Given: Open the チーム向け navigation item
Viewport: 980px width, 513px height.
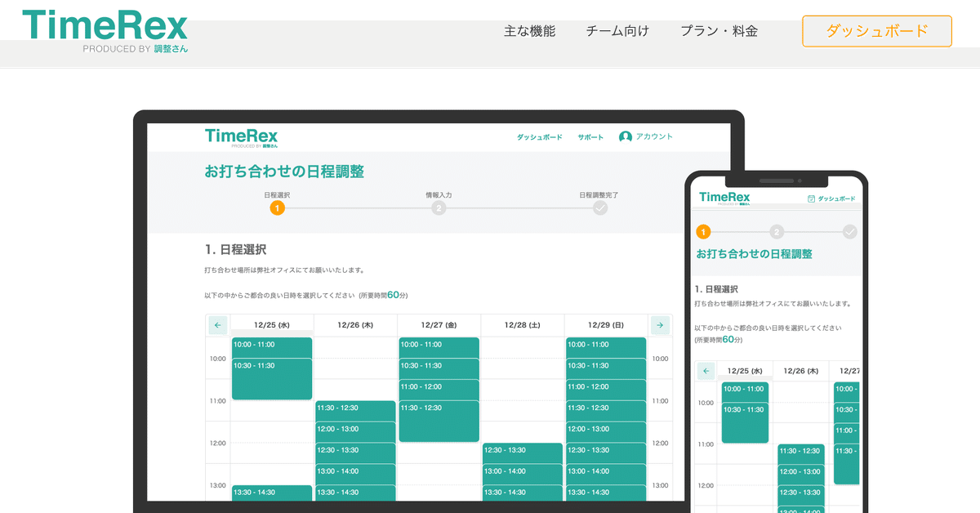Looking at the screenshot, I should (x=617, y=31).
